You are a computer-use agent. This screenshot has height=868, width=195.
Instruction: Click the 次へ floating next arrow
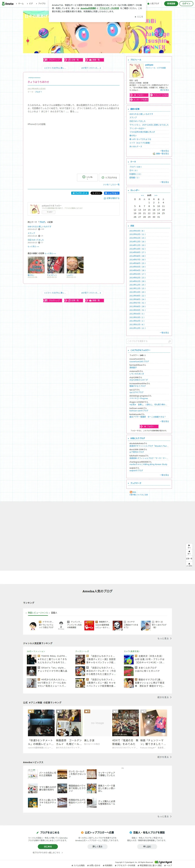coord(189,546)
